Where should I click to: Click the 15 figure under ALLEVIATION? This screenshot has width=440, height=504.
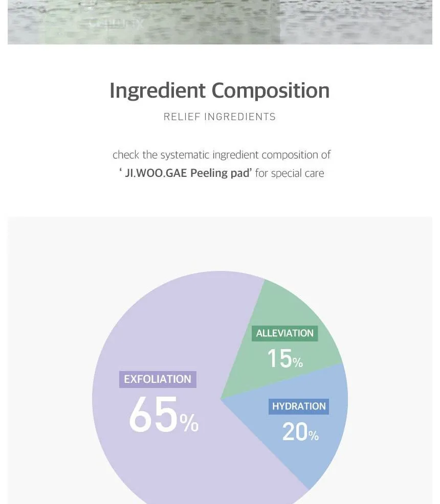(279, 358)
